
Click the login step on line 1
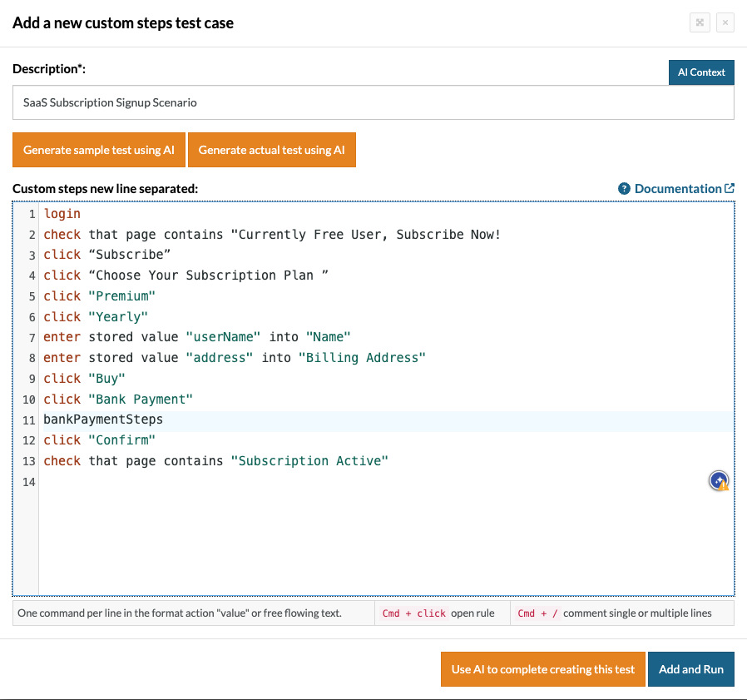coord(62,214)
